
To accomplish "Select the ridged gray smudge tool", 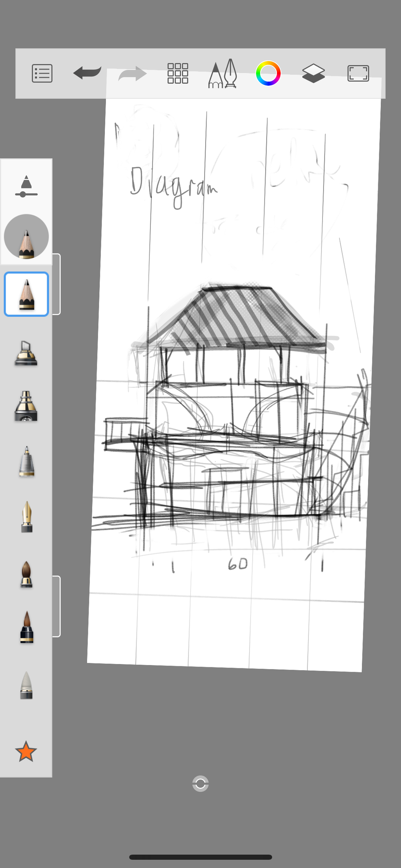I will point(26,685).
